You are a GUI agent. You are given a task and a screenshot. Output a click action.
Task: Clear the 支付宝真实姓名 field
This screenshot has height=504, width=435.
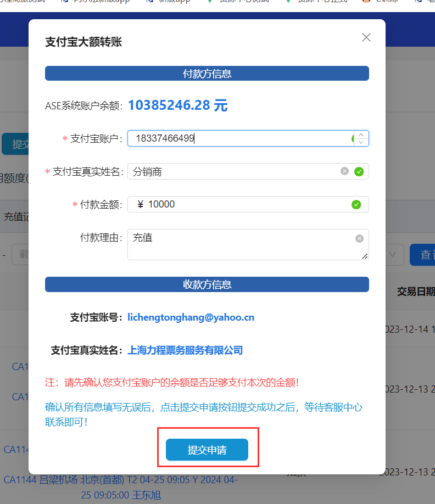click(x=345, y=171)
